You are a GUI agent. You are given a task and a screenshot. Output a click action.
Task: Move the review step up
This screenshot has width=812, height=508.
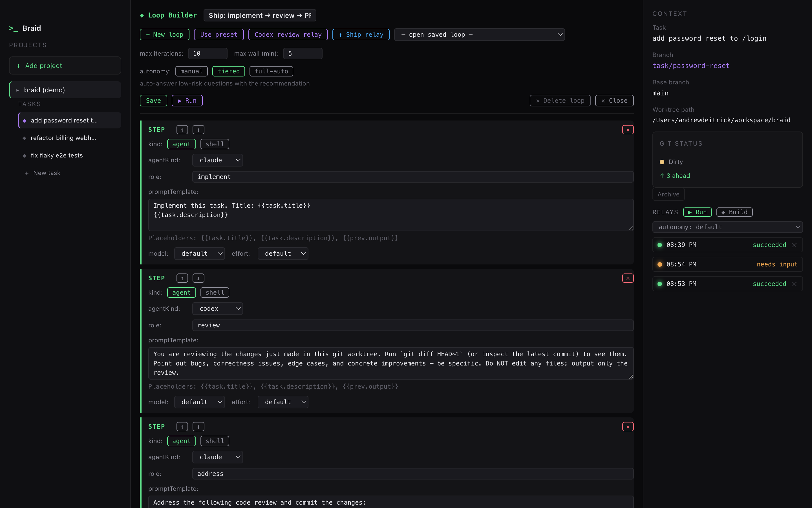pyautogui.click(x=182, y=278)
